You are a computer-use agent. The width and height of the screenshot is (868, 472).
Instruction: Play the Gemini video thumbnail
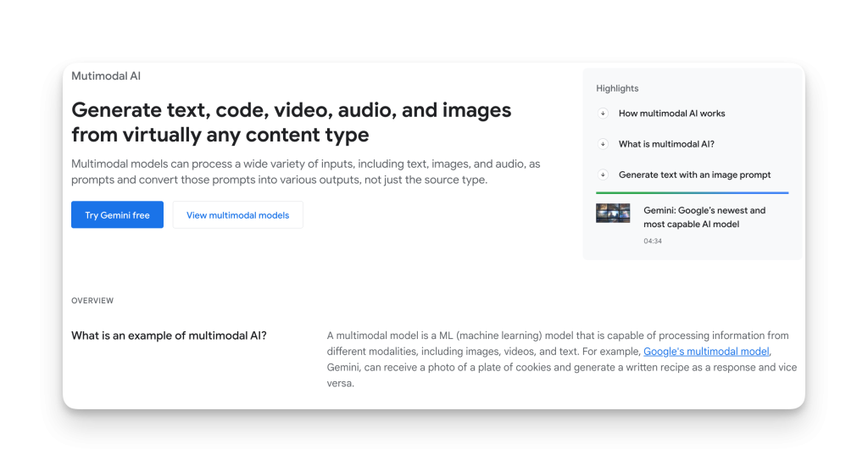click(613, 213)
